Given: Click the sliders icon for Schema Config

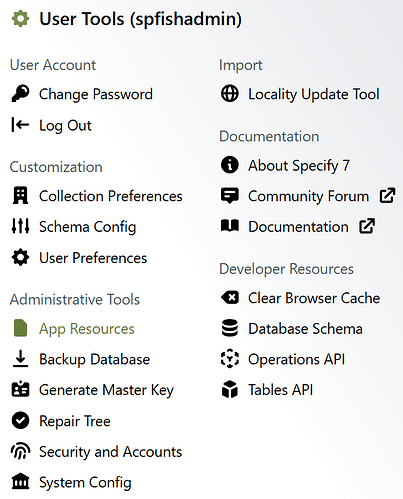Looking at the screenshot, I should click(20, 226).
